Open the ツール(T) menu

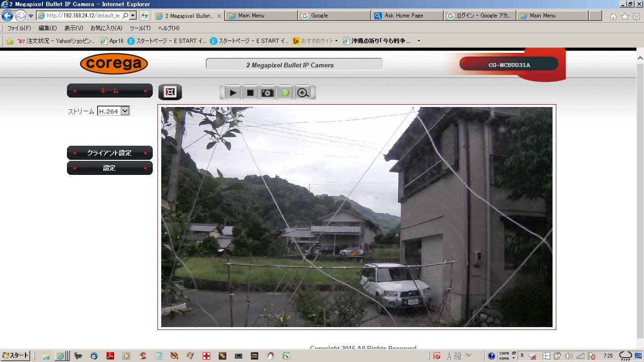tap(140, 28)
